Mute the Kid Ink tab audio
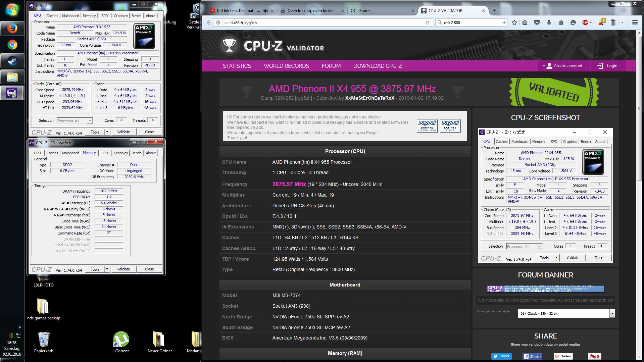 pyautogui.click(x=265, y=11)
